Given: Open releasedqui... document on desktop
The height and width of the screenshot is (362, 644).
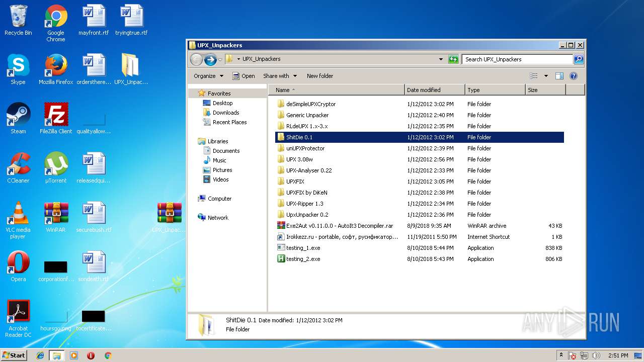Looking at the screenshot, I should click(94, 168).
